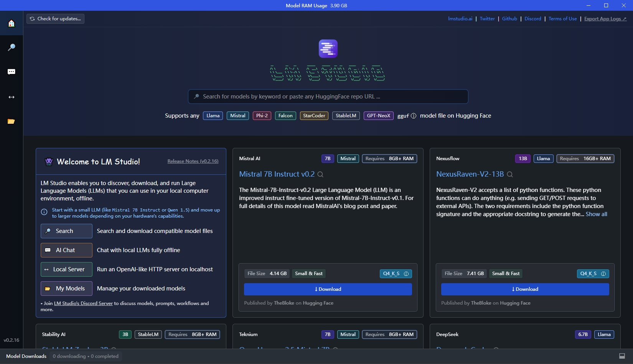
Task: Click the 13B badge on Nexusflow card
Action: coord(523,159)
